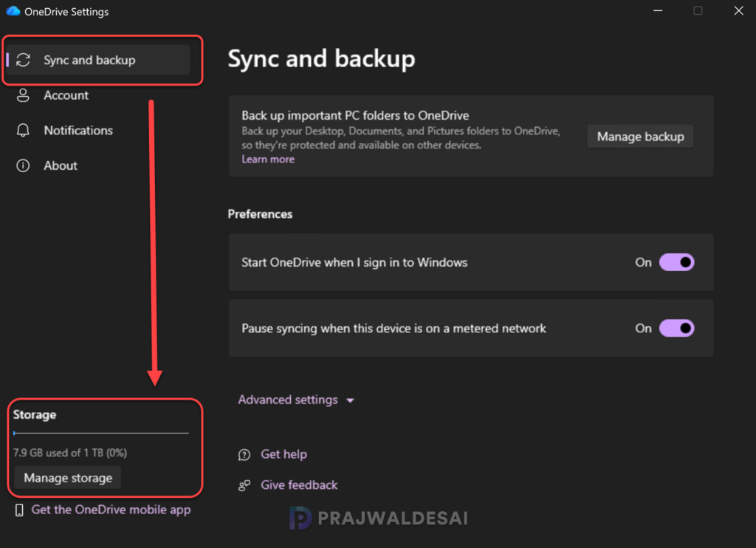Click 'Start OneDrive when I sign in' label

(x=354, y=262)
